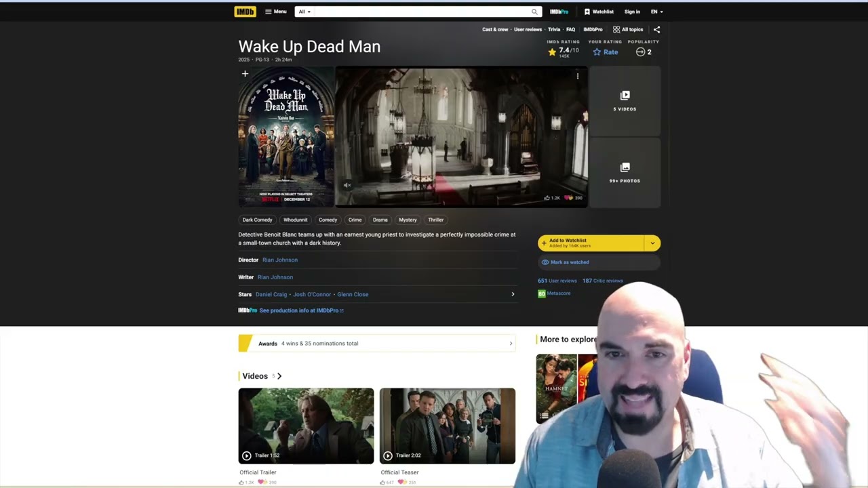Image resolution: width=868 pixels, height=488 pixels.
Task: Click Sign in
Action: click(632, 12)
